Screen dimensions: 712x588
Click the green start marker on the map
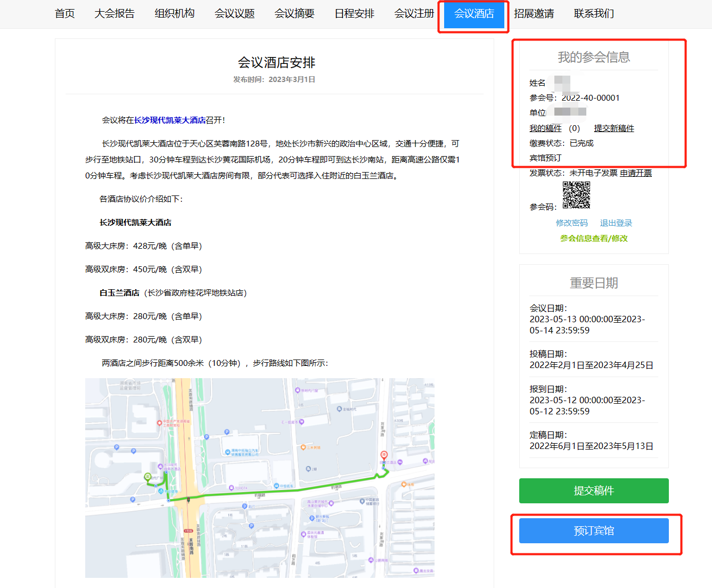tap(148, 476)
